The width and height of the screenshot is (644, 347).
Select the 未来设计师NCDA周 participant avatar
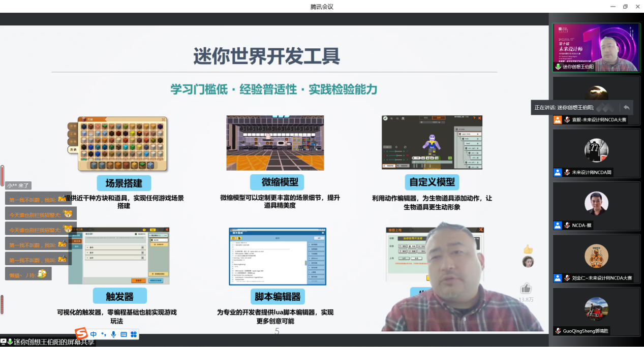click(x=596, y=150)
